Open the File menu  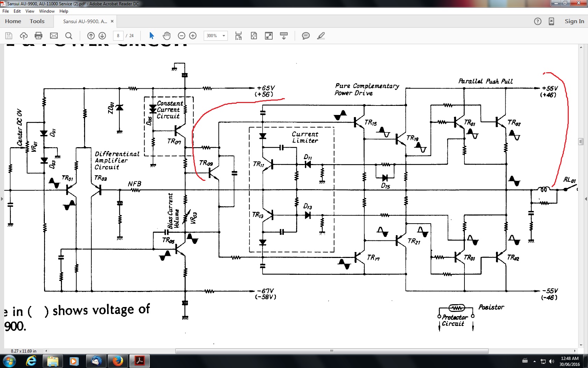(x=6, y=11)
